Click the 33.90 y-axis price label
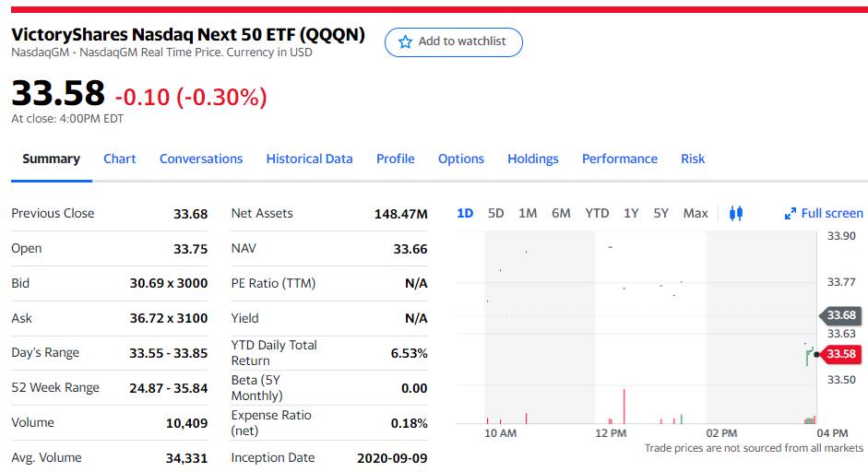This screenshot has height=472, width=868. pyautogui.click(x=841, y=236)
